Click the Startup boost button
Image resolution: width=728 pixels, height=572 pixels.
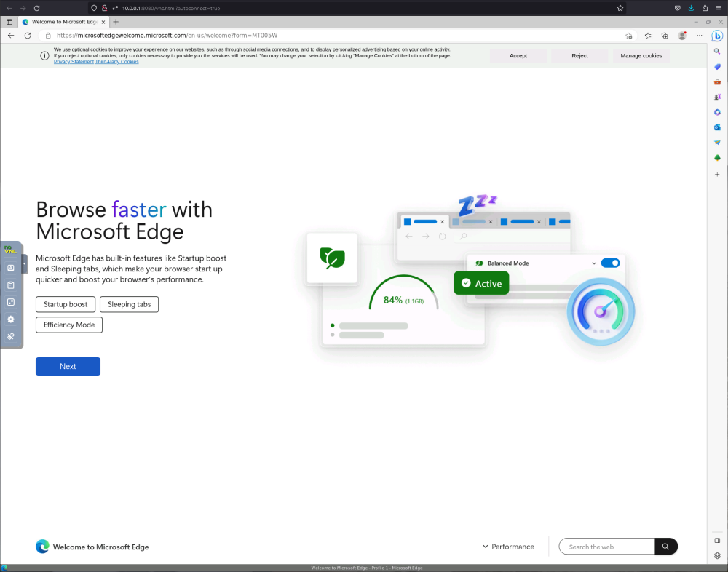(x=66, y=305)
